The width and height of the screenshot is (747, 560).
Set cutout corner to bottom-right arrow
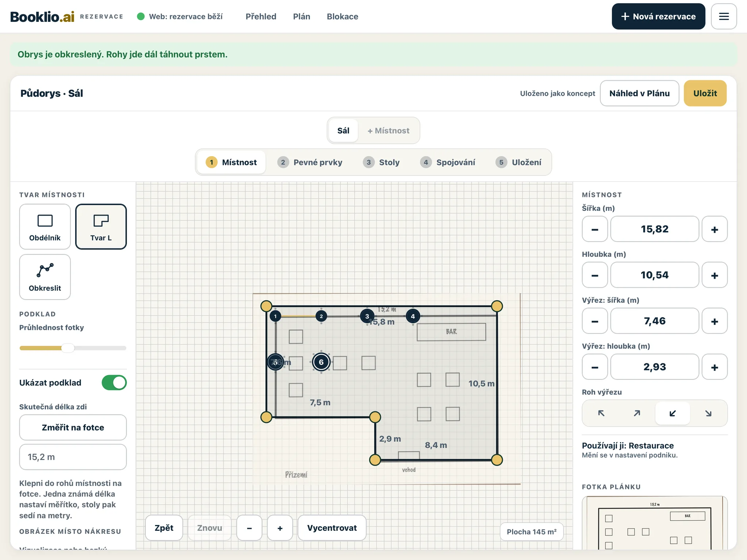pyautogui.click(x=708, y=413)
